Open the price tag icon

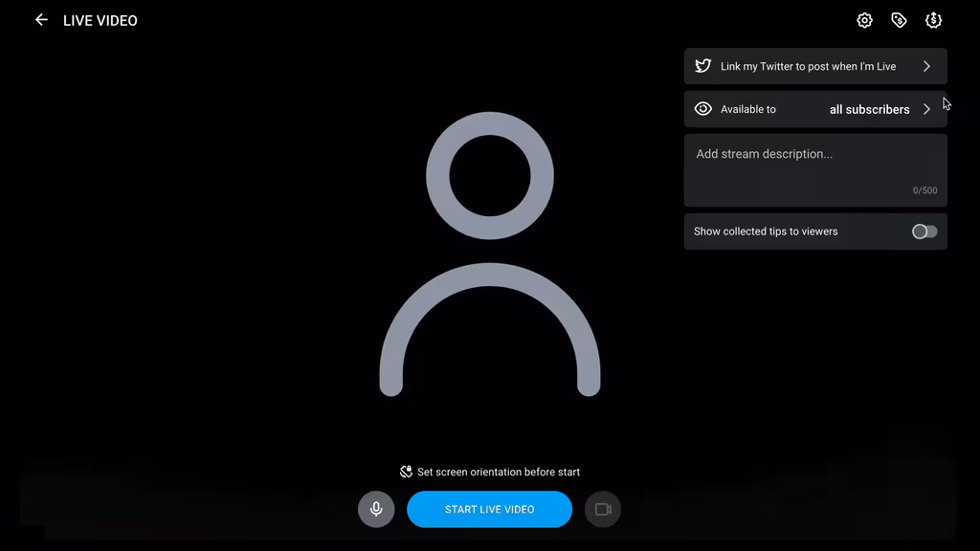click(x=899, y=20)
